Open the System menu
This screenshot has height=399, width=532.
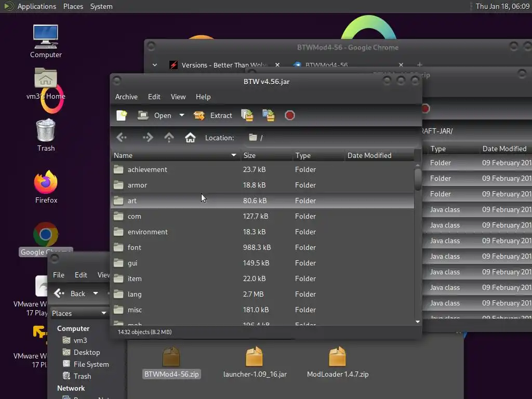click(101, 6)
